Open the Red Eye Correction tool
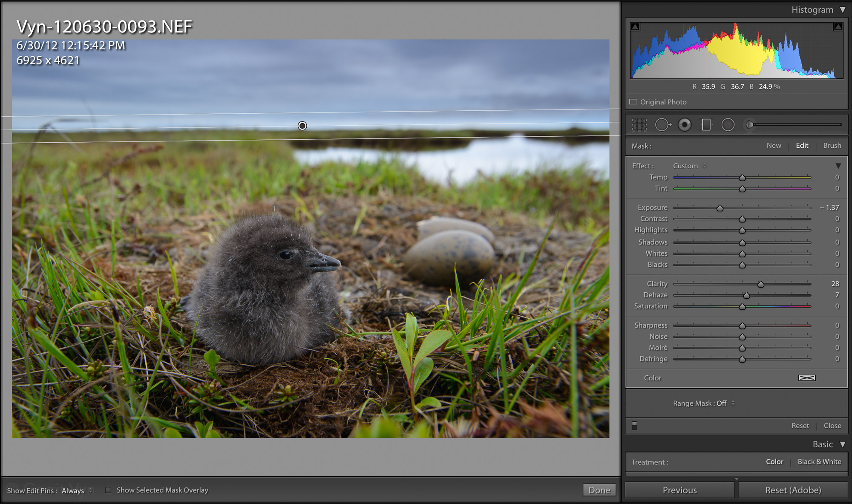 (x=685, y=124)
